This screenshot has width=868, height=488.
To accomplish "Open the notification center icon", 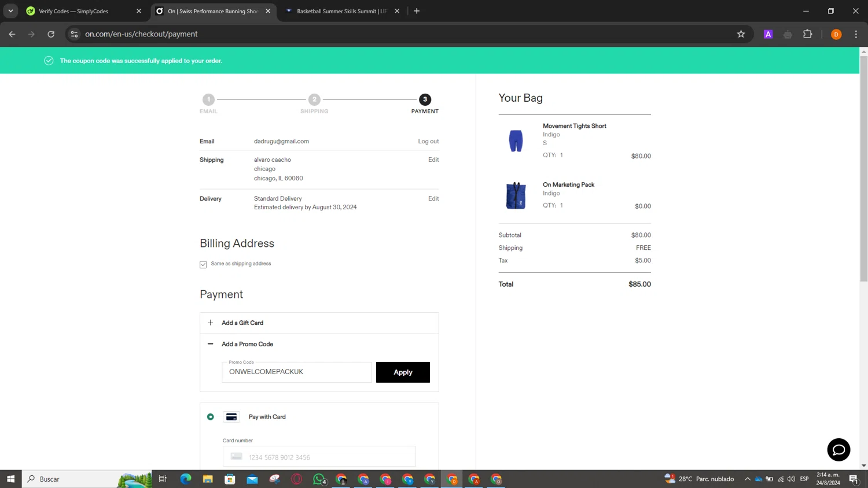I will click(x=854, y=479).
